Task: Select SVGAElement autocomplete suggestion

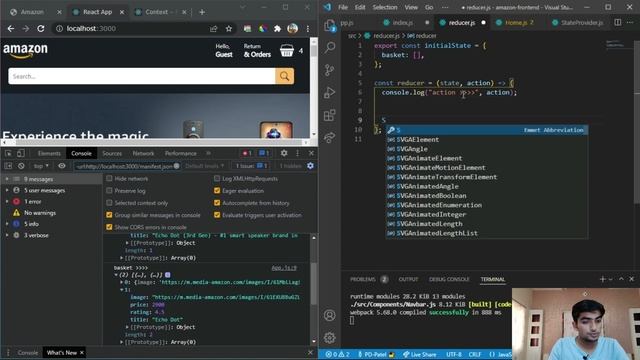Action: coord(487,140)
